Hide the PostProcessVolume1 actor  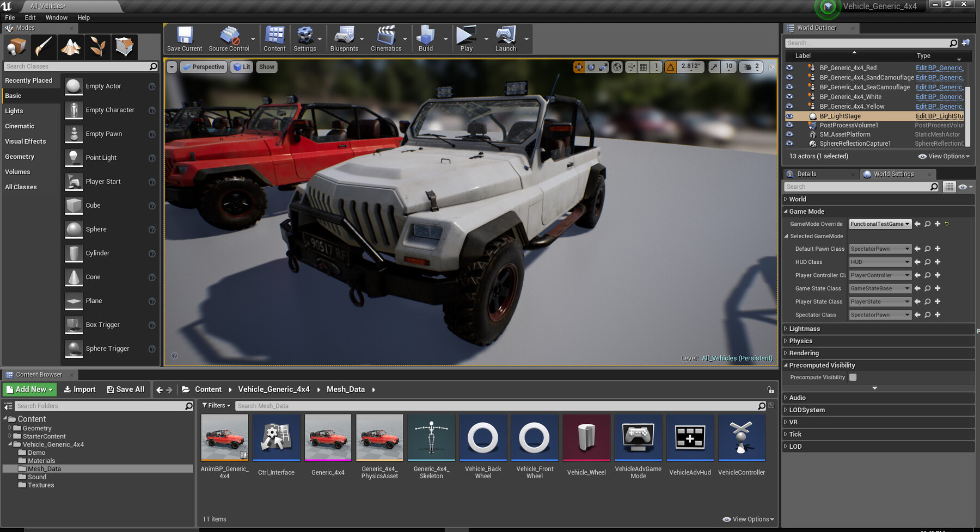point(789,125)
